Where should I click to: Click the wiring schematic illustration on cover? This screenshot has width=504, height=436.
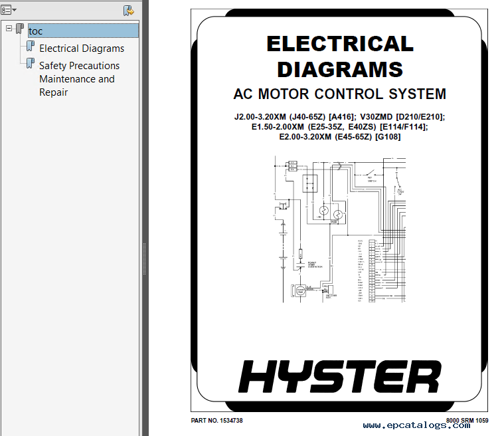tap(340, 229)
